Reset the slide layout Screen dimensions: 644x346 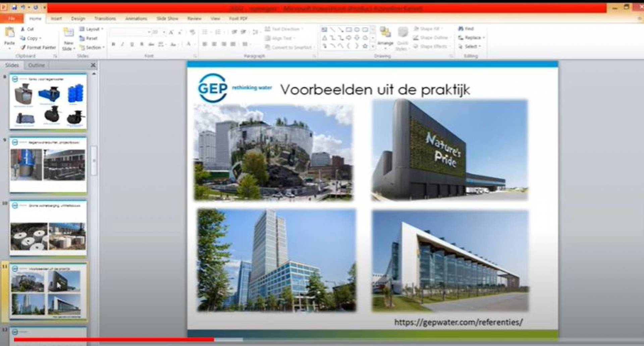point(89,39)
